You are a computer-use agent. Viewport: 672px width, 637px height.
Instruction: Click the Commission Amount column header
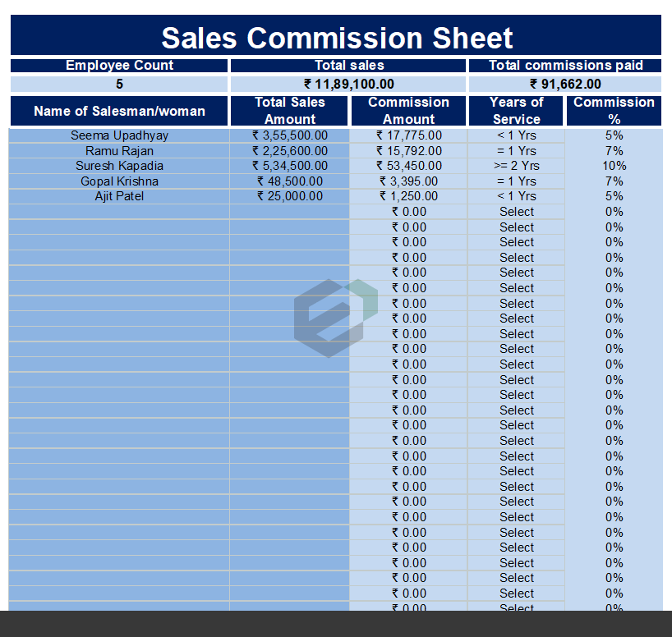pos(408,111)
